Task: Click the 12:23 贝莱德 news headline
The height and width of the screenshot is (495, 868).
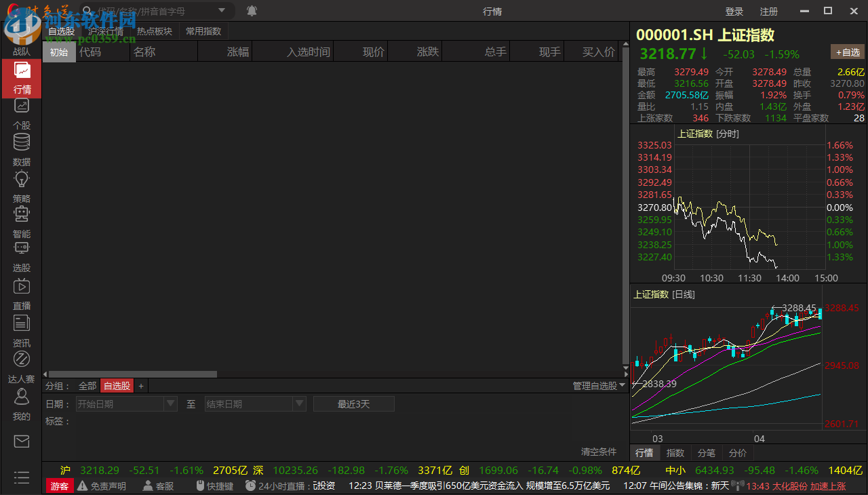Action: (479, 486)
